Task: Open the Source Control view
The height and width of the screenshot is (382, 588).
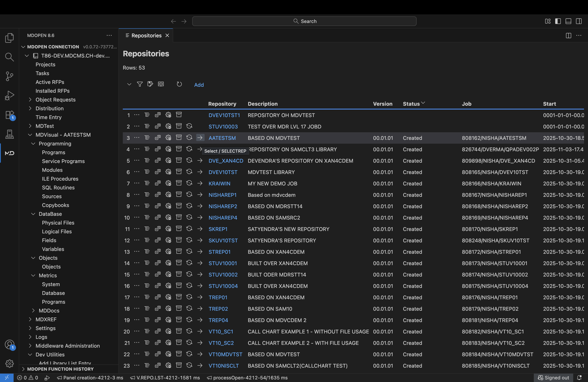Action: tap(9, 76)
